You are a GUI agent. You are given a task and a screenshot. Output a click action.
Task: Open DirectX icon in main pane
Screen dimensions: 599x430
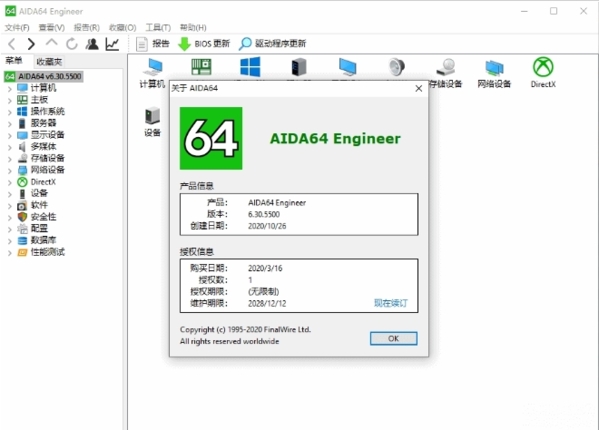pyautogui.click(x=543, y=73)
